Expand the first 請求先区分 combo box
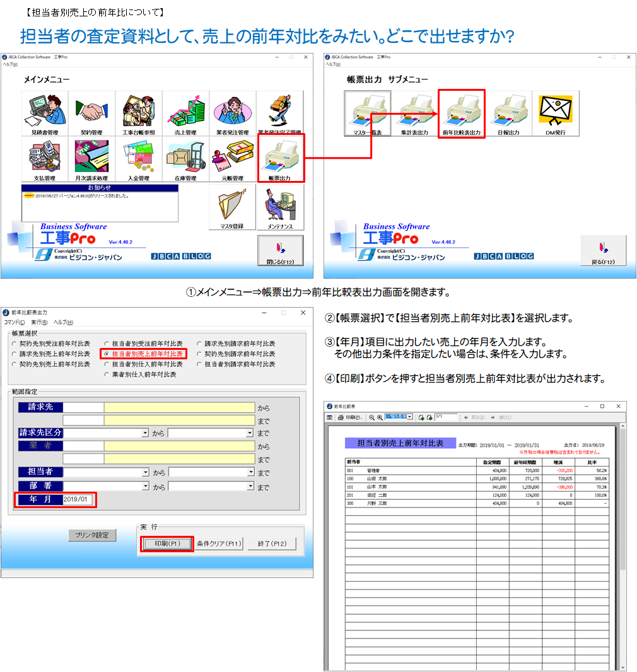Image resolution: width=637 pixels, height=672 pixels. point(145,434)
